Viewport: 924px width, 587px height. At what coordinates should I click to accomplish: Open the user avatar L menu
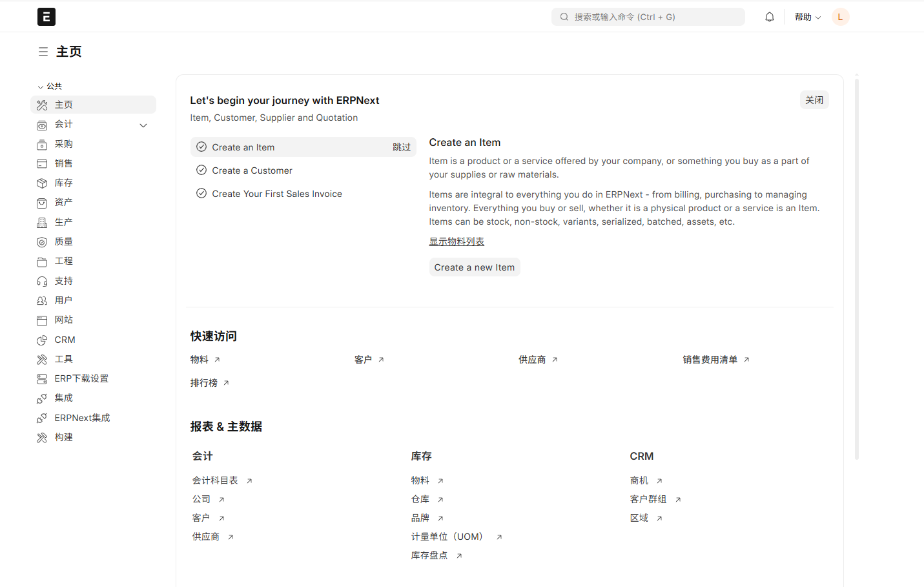point(840,17)
